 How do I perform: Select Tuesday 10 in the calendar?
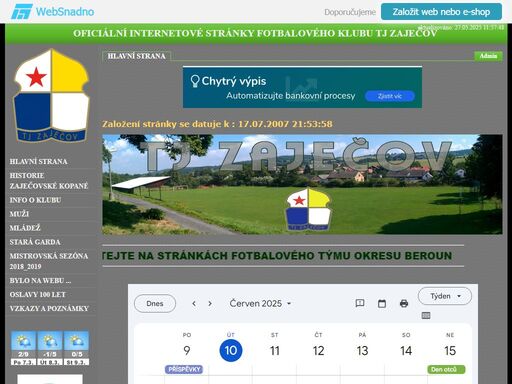231,350
